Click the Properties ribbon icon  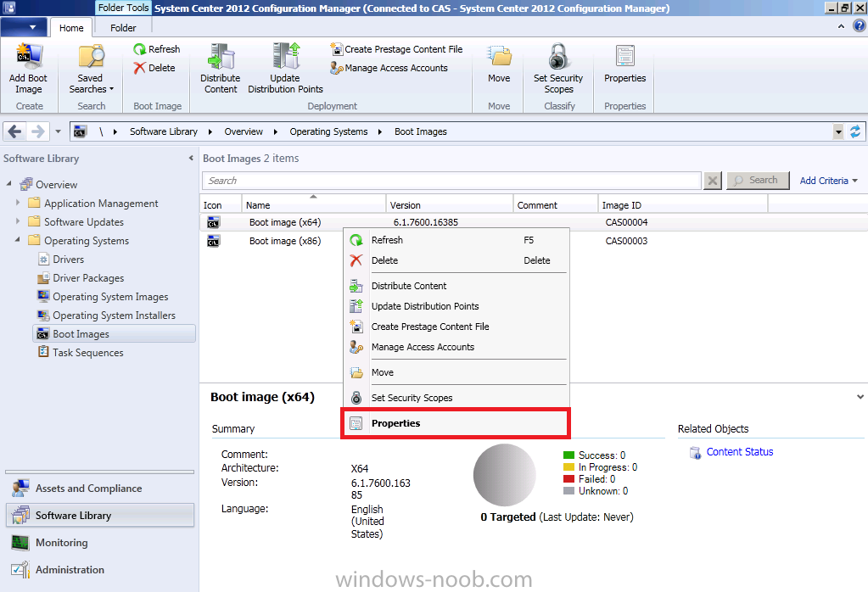coord(625,56)
